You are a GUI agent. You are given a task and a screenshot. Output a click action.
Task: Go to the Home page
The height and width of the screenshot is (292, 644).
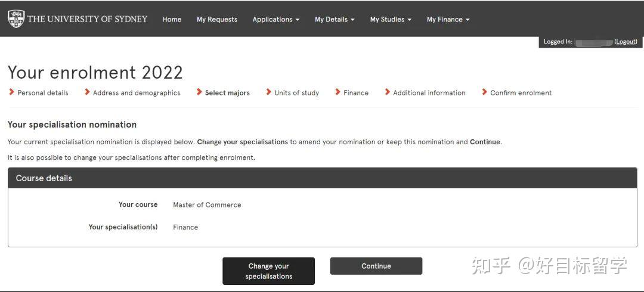(172, 19)
